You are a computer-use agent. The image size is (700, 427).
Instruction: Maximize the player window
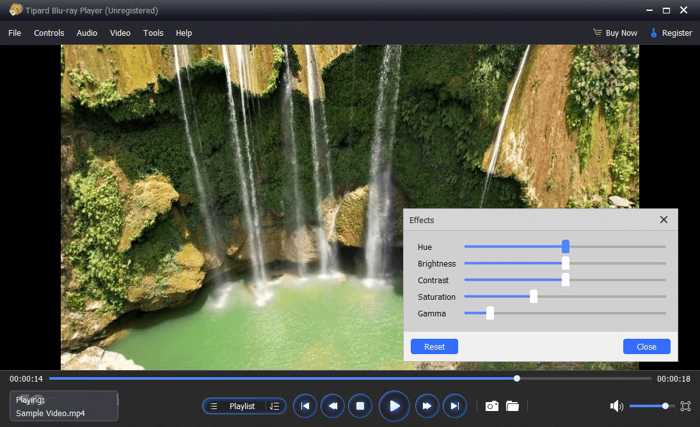tap(666, 10)
